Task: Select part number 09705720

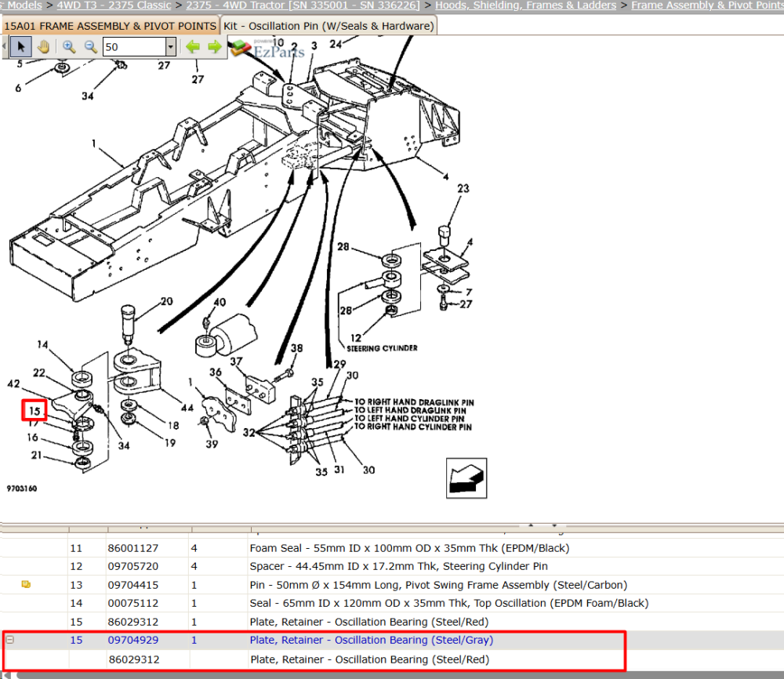Action: [x=133, y=566]
